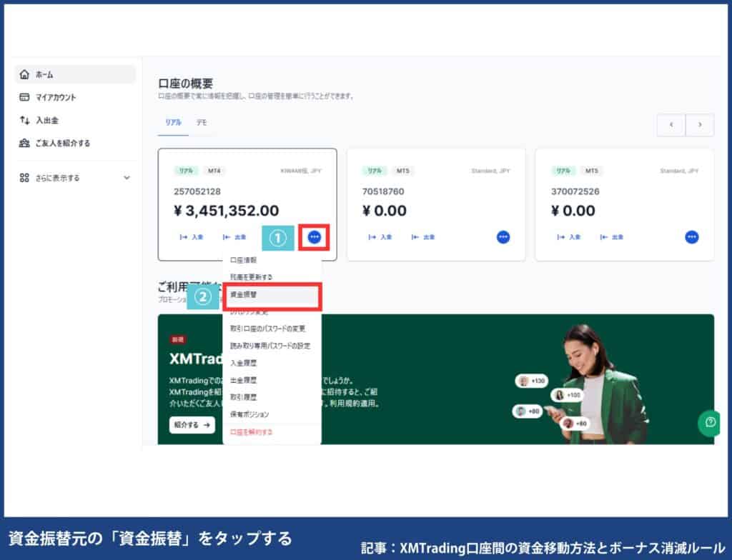
Task: Switch to the リアル accounts tab
Action: point(173,123)
